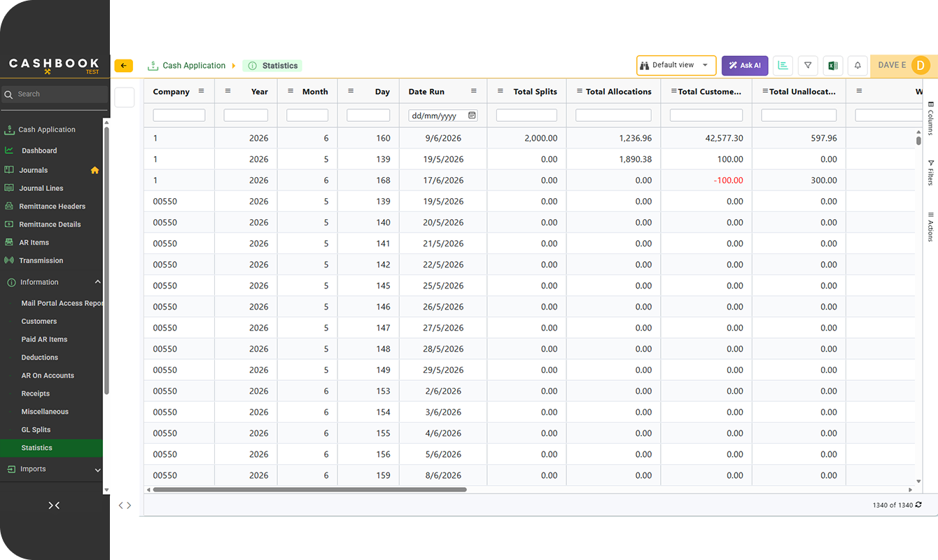Click the 17/6/2026 date cell
The height and width of the screenshot is (560, 938).
[443, 181]
